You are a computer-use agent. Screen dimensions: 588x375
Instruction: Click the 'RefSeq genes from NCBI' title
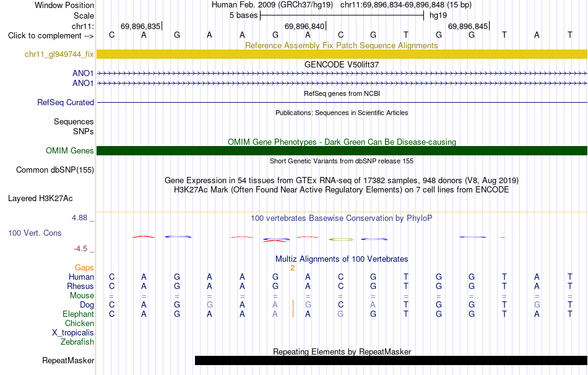(x=342, y=93)
